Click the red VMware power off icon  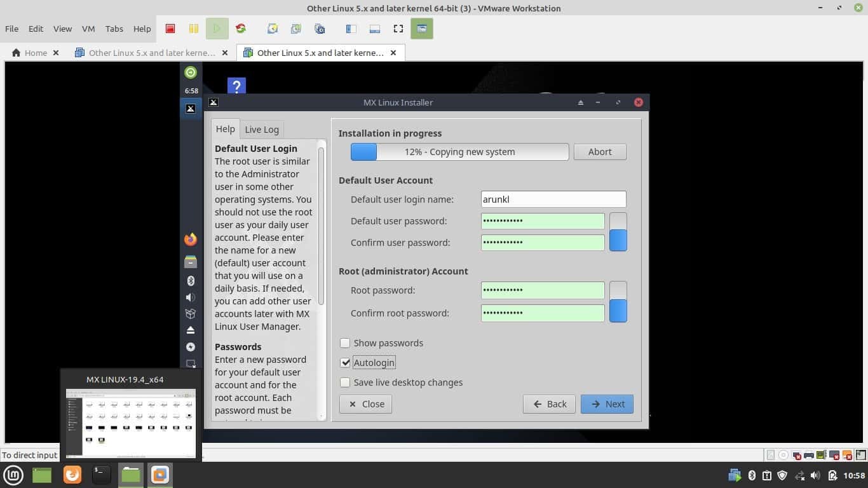170,29
